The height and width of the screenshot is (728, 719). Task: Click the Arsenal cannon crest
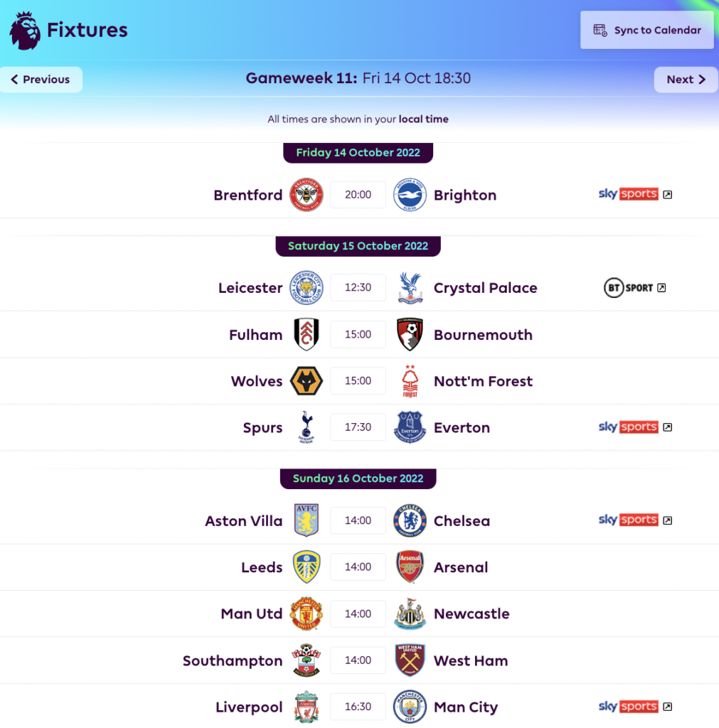click(x=410, y=567)
